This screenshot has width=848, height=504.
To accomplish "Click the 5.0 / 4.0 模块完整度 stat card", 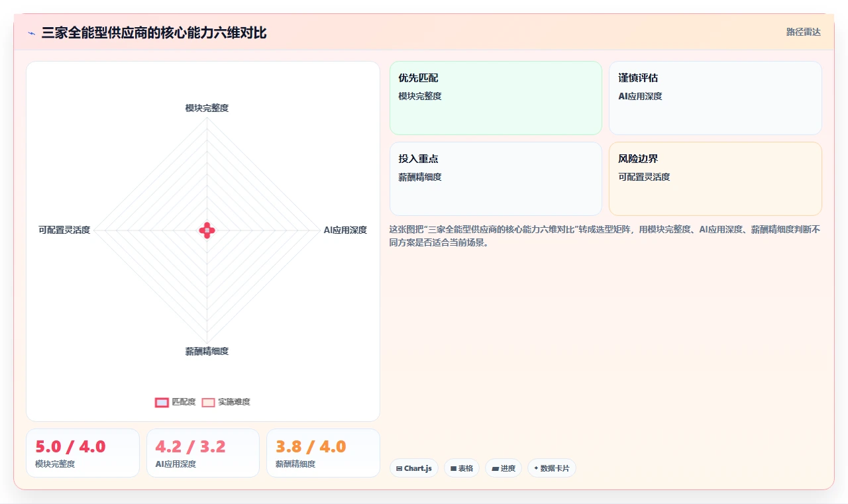I will pos(83,453).
